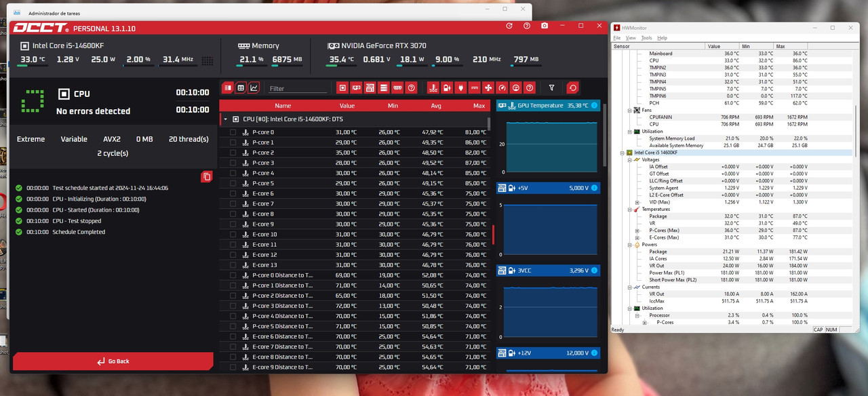
Task: Expand the VID (Max) node in HWMonitor
Action: tap(637, 202)
